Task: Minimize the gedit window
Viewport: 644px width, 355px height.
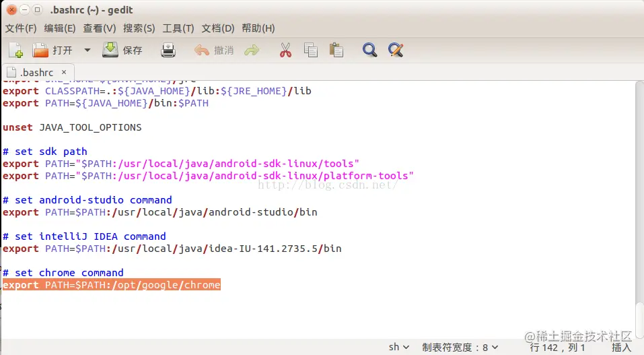Action: coord(25,9)
